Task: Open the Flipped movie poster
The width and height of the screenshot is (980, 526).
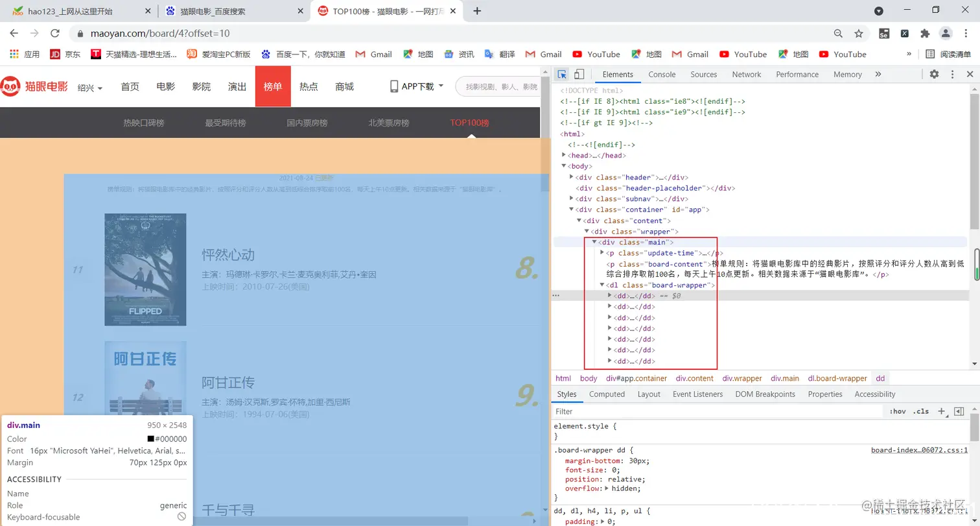Action: click(145, 269)
